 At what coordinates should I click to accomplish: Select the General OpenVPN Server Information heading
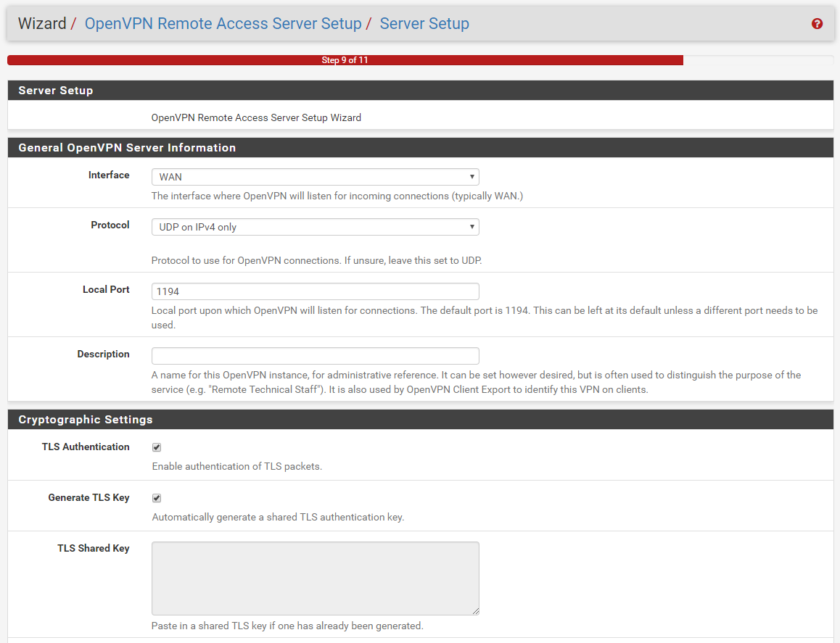coord(127,148)
